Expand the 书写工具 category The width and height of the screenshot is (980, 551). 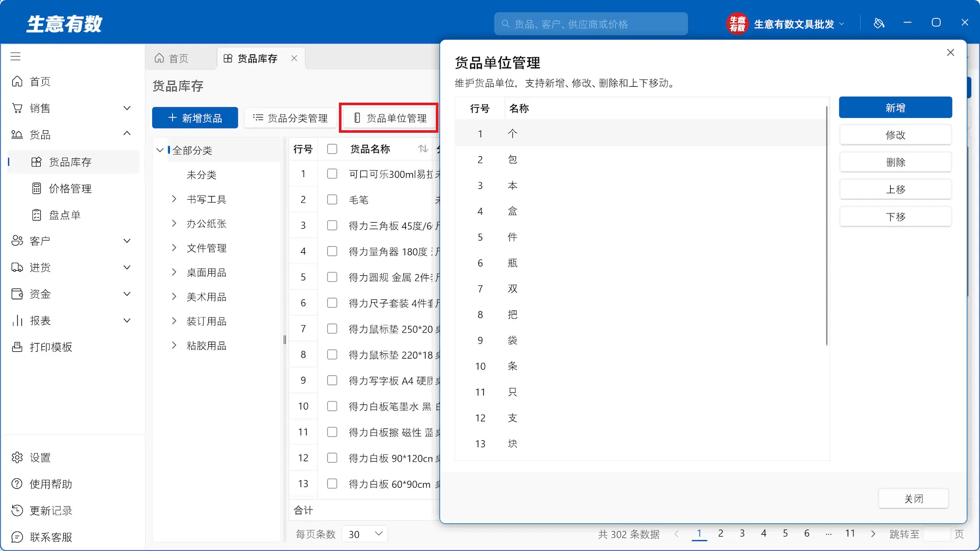(174, 199)
